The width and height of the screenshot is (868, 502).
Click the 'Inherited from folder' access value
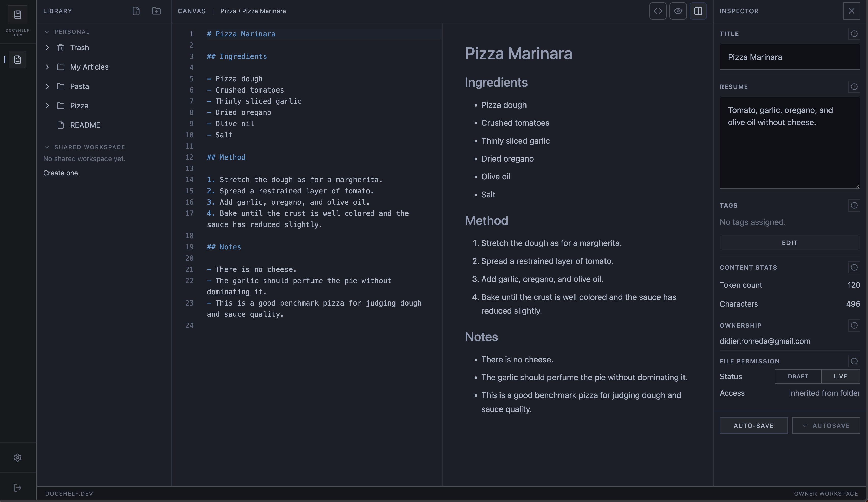824,393
